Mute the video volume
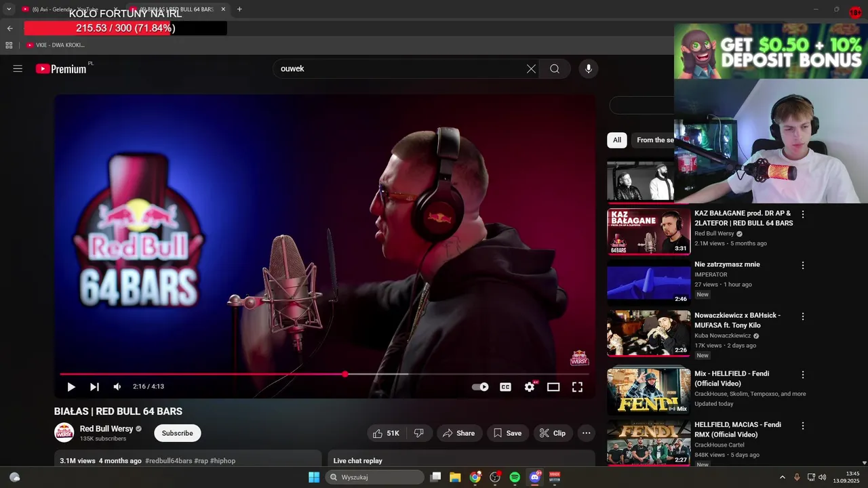This screenshot has width=868, height=488. point(117,386)
